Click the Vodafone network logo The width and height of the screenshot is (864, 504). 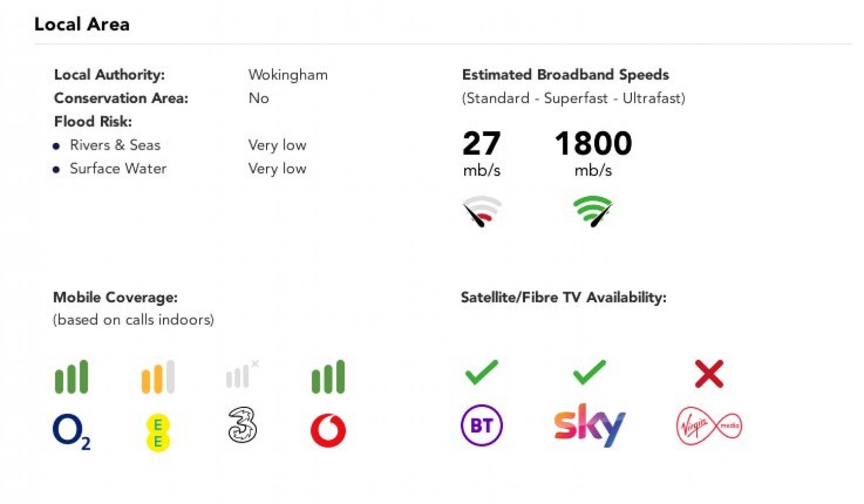point(328,430)
